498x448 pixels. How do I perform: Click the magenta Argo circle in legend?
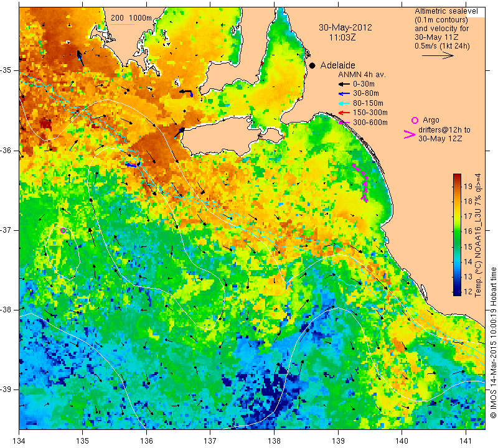tap(415, 120)
